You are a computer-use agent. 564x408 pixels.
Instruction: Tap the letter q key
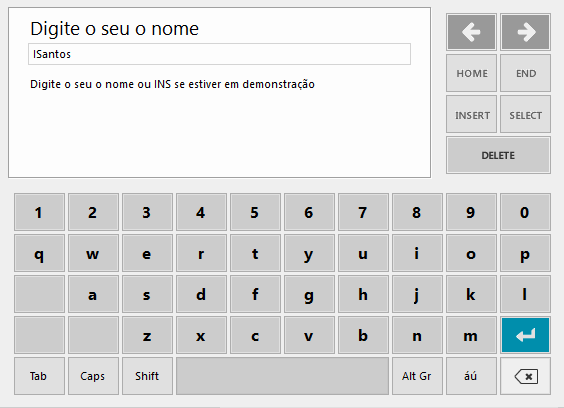click(39, 253)
